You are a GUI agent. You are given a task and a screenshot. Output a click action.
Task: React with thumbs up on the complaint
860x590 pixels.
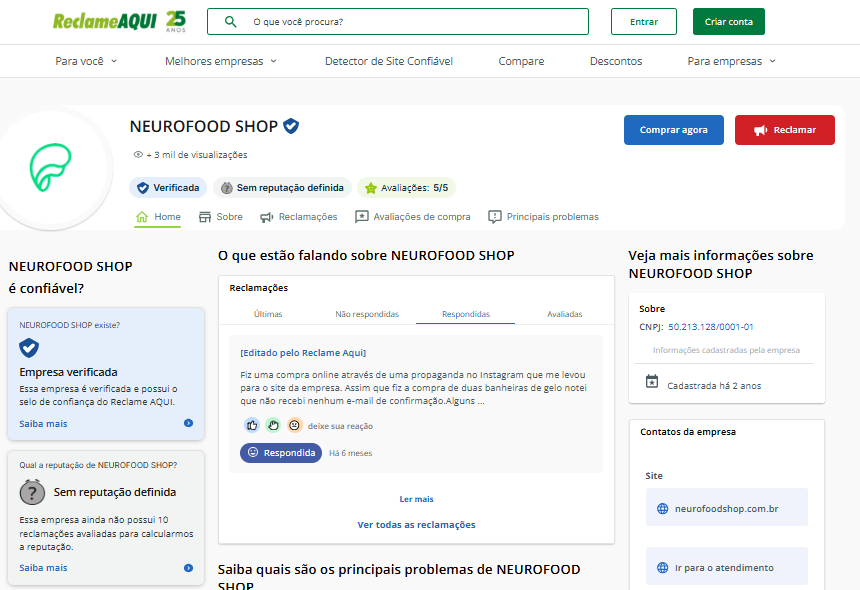[254, 425]
